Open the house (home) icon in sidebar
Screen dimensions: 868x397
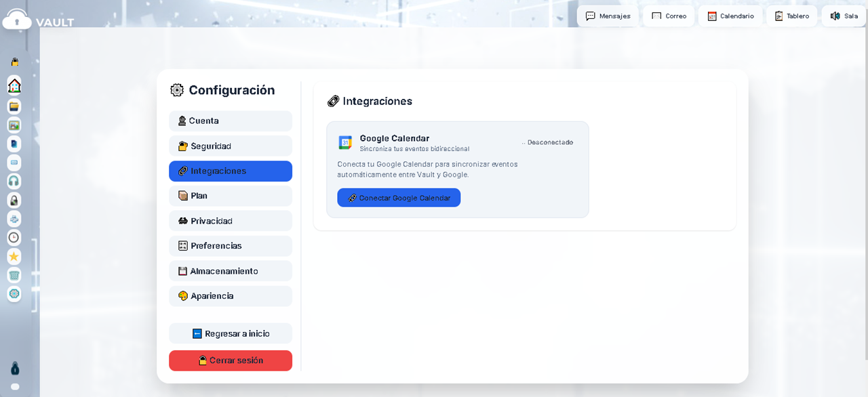pos(14,85)
